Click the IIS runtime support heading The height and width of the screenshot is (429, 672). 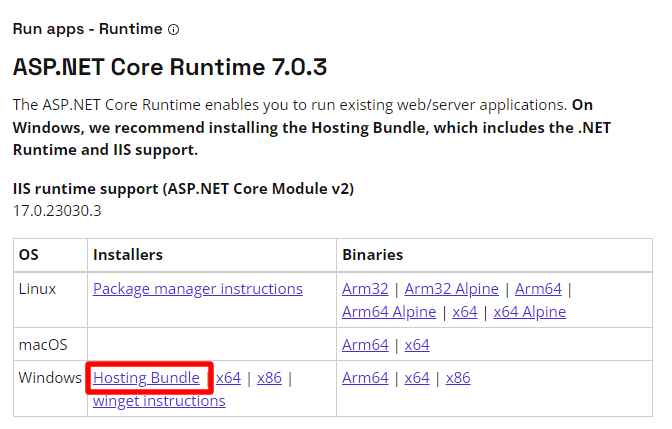click(183, 189)
